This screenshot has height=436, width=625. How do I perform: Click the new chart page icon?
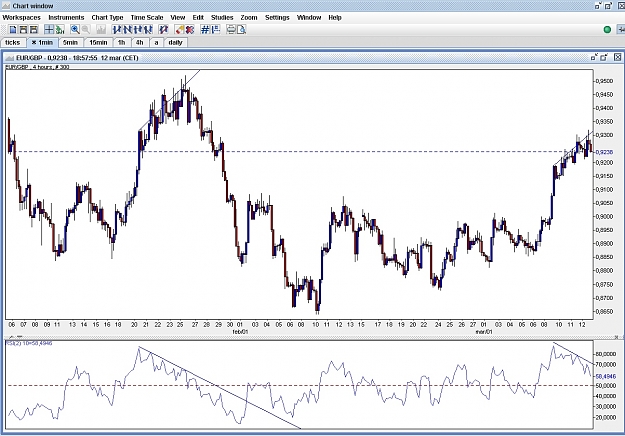click(x=13, y=29)
